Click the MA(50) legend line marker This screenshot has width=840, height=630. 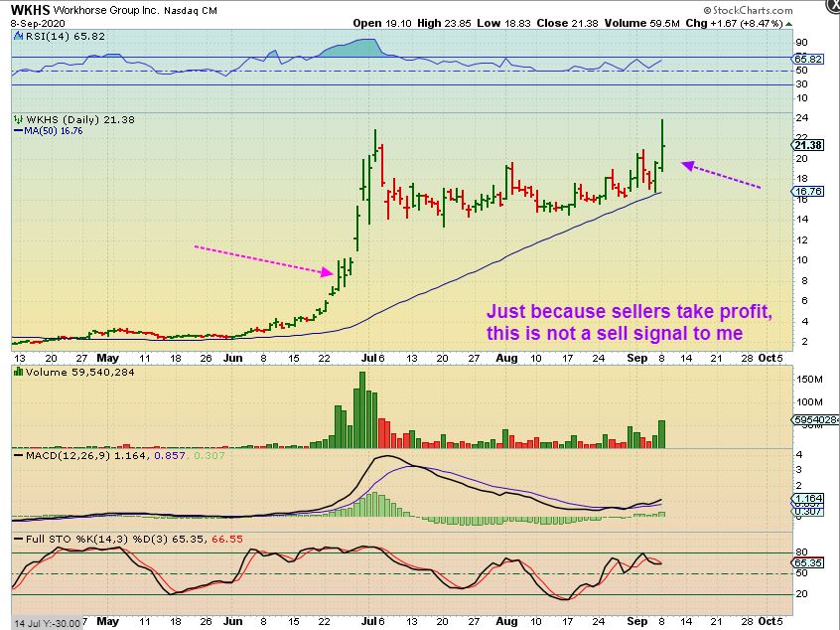pos(18,131)
